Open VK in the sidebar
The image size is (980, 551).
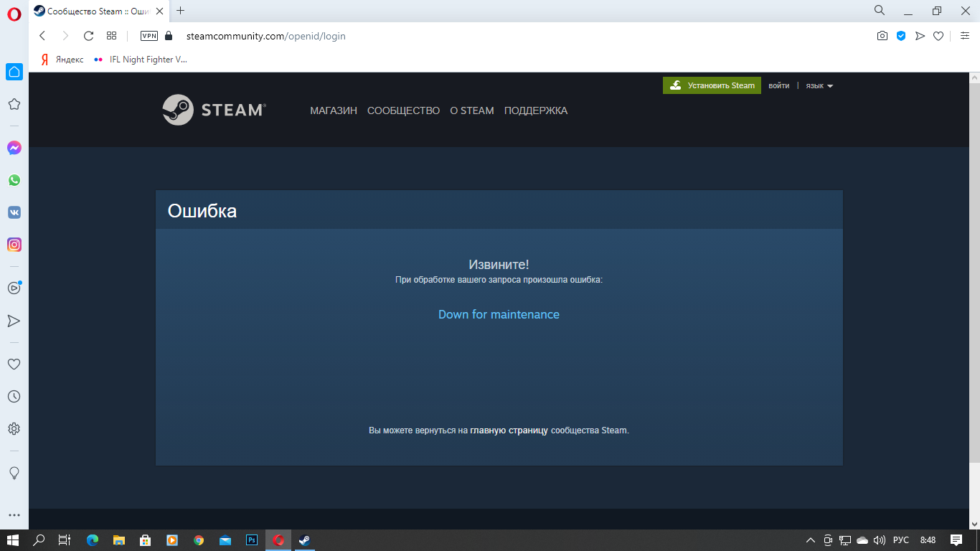point(14,212)
